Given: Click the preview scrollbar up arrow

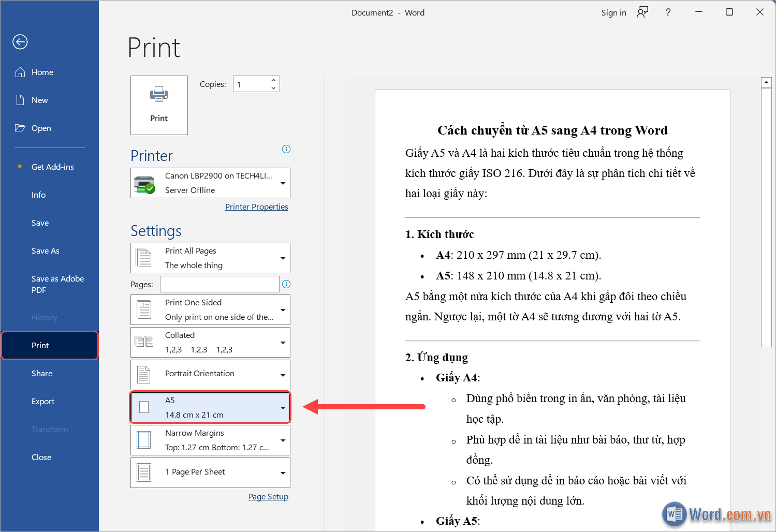Looking at the screenshot, I should pos(767,82).
